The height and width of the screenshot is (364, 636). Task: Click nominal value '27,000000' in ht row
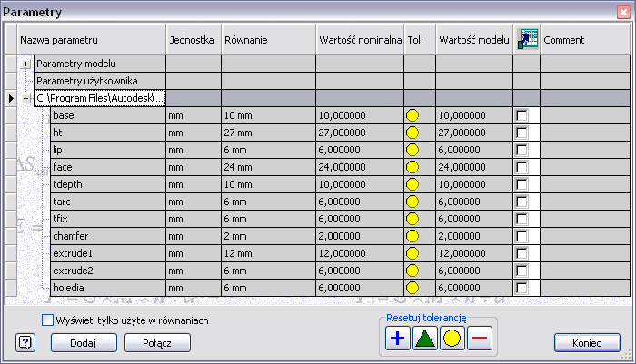[342, 133]
